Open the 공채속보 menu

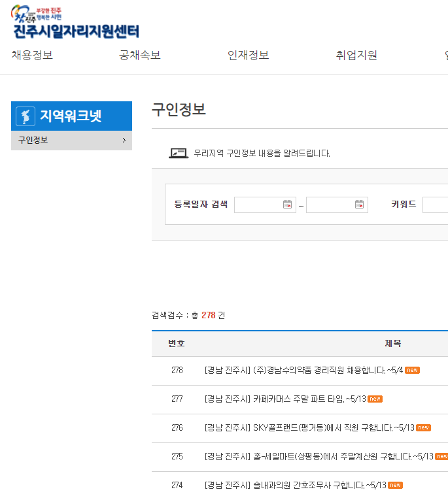point(140,56)
